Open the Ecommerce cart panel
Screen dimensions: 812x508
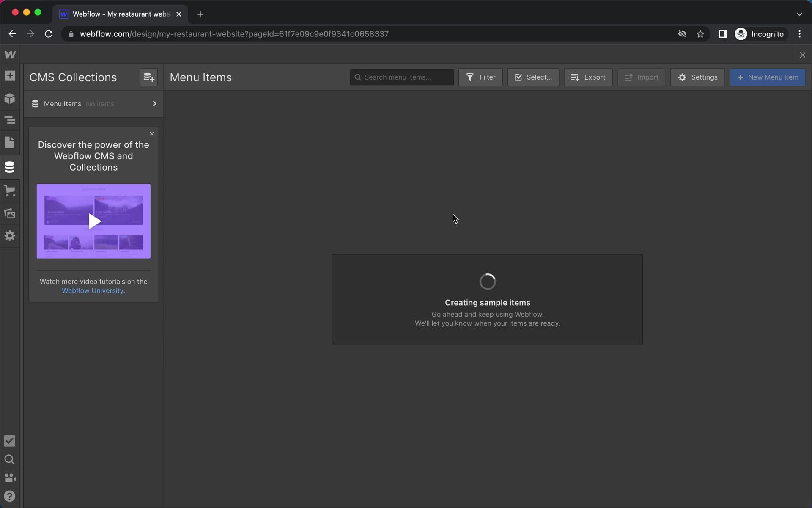pos(10,190)
